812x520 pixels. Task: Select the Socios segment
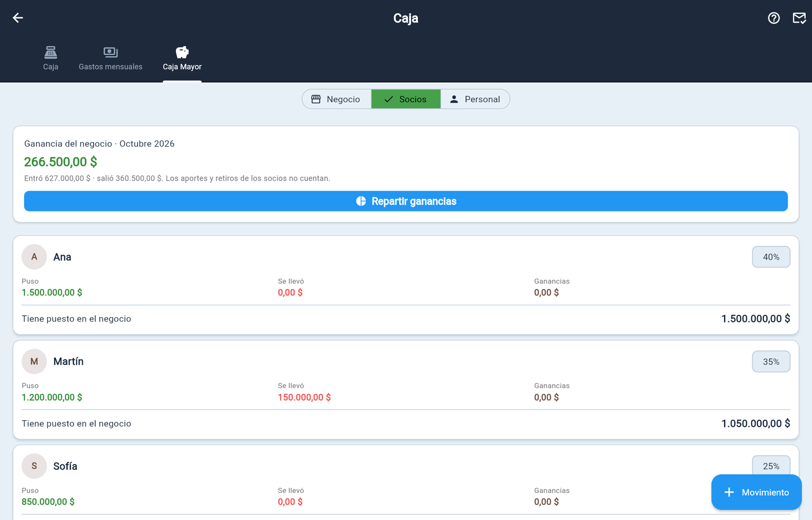pos(406,99)
